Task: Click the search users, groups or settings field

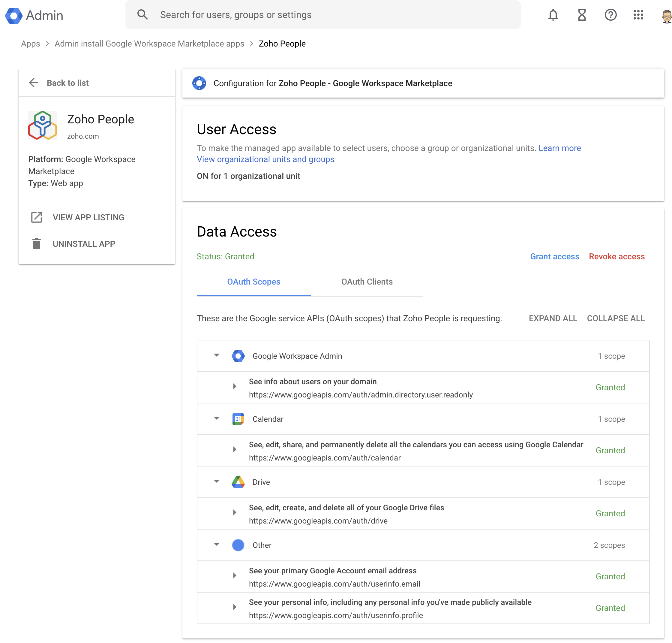Action: [x=322, y=15]
